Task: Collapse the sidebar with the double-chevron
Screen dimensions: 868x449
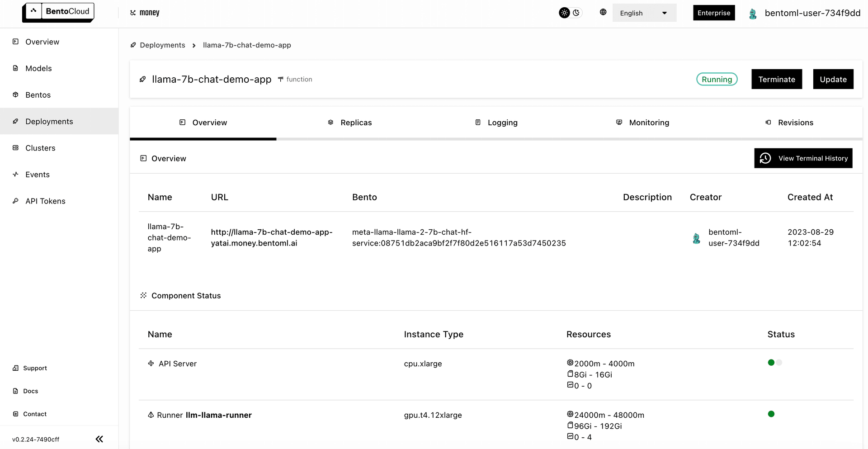Action: [x=99, y=439]
